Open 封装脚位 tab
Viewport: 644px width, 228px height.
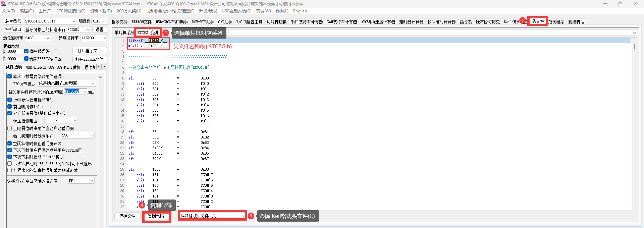(x=576, y=22)
